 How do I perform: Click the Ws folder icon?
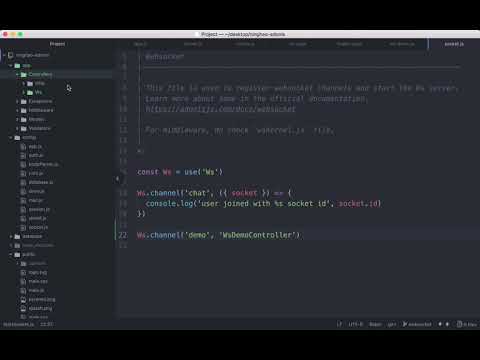(x=30, y=93)
